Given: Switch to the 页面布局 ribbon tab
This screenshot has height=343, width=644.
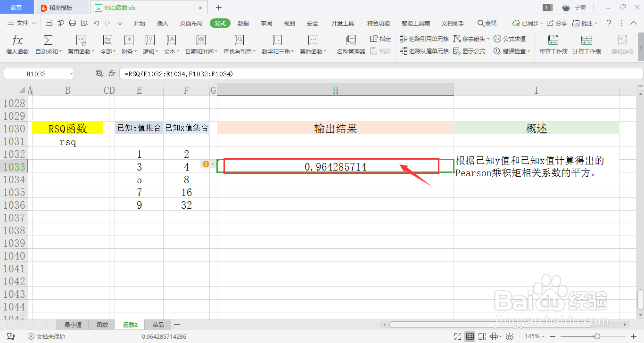Looking at the screenshot, I should click(x=191, y=23).
